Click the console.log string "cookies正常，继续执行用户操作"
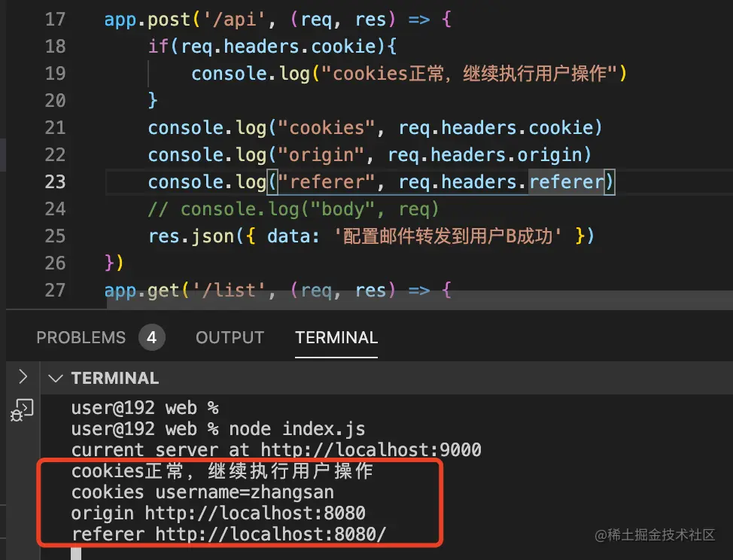 (x=470, y=74)
